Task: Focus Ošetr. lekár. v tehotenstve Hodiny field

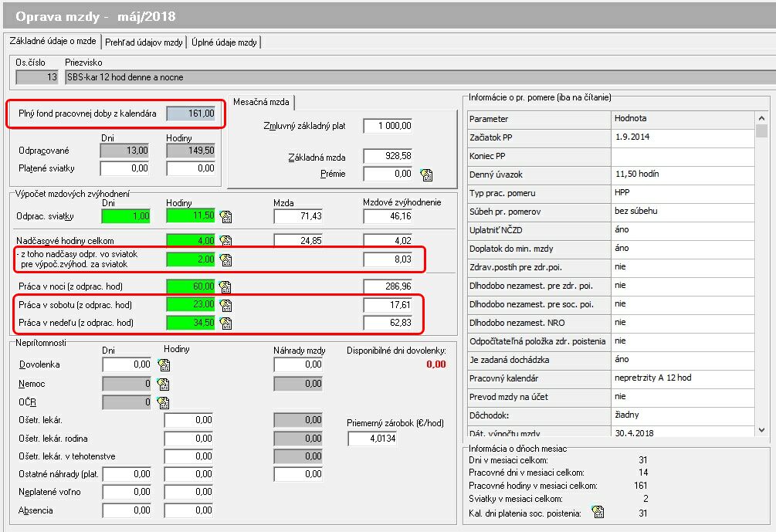Action: coord(188,456)
